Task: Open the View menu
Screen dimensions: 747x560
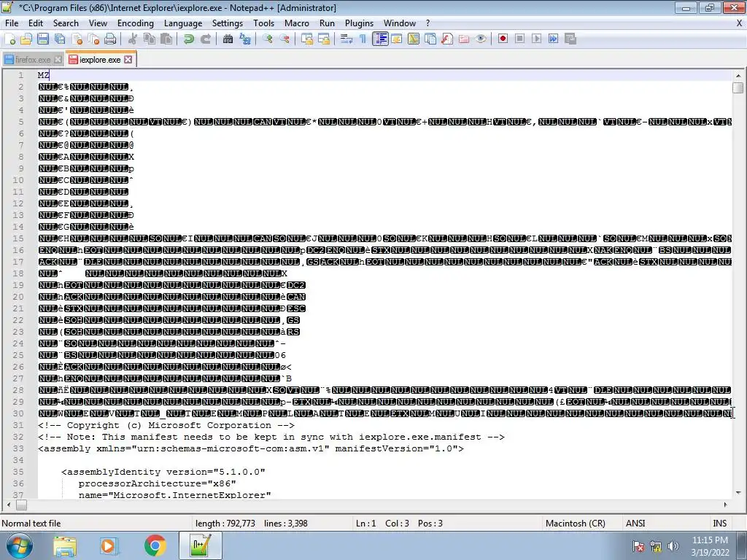Action: click(x=98, y=23)
